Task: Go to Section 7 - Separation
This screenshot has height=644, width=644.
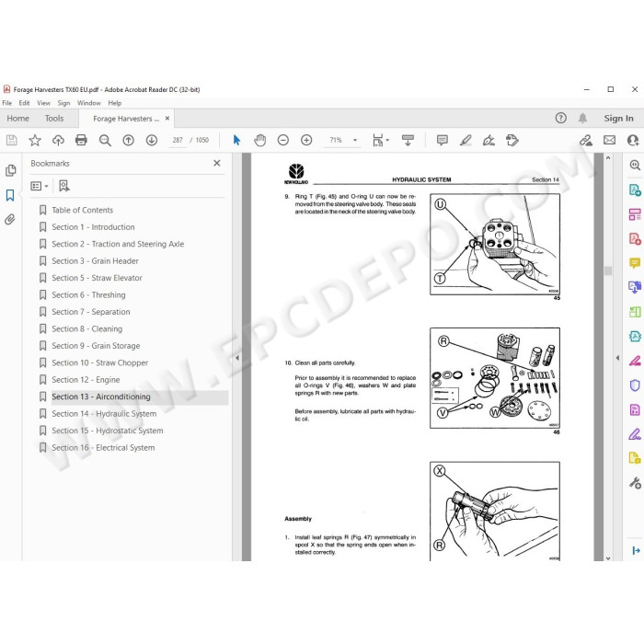Action: point(91,312)
